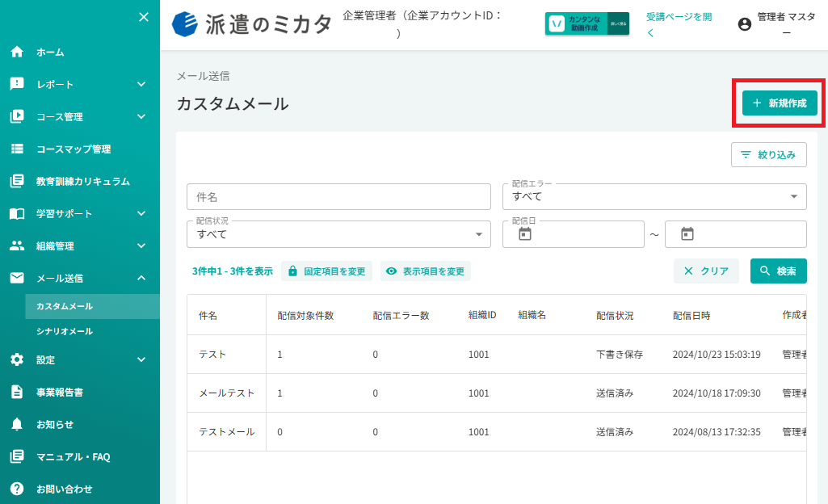Open the 受講ページを開く link
The height and width of the screenshot is (504, 828).
(679, 24)
